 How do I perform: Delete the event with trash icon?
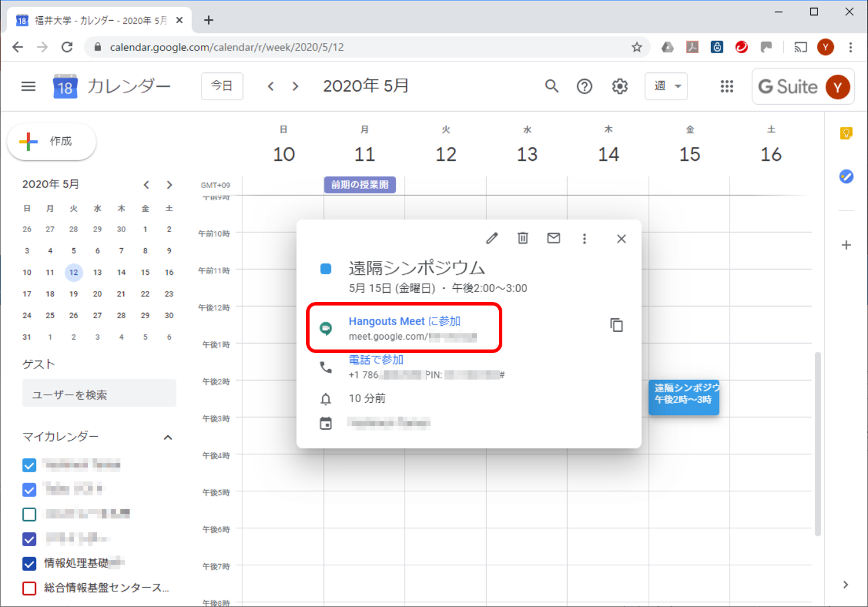[x=523, y=238]
